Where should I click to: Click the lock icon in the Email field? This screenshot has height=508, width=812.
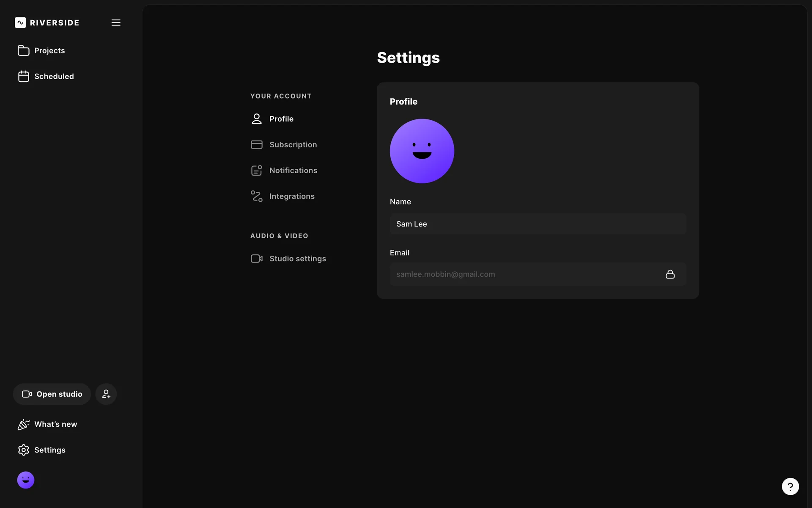pyautogui.click(x=670, y=274)
